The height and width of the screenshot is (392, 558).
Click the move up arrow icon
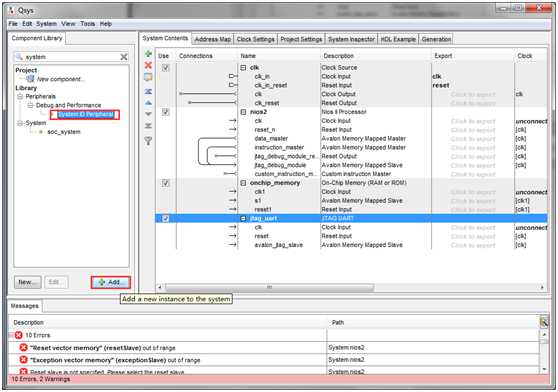point(148,103)
